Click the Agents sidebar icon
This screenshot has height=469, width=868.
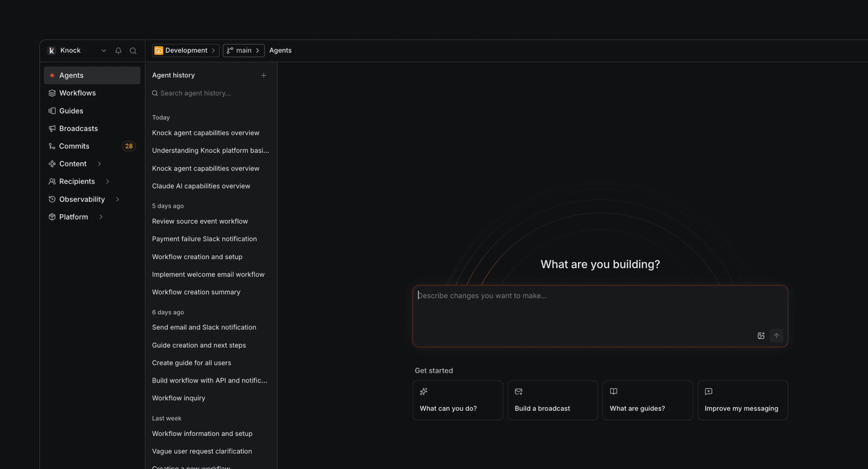pos(52,75)
